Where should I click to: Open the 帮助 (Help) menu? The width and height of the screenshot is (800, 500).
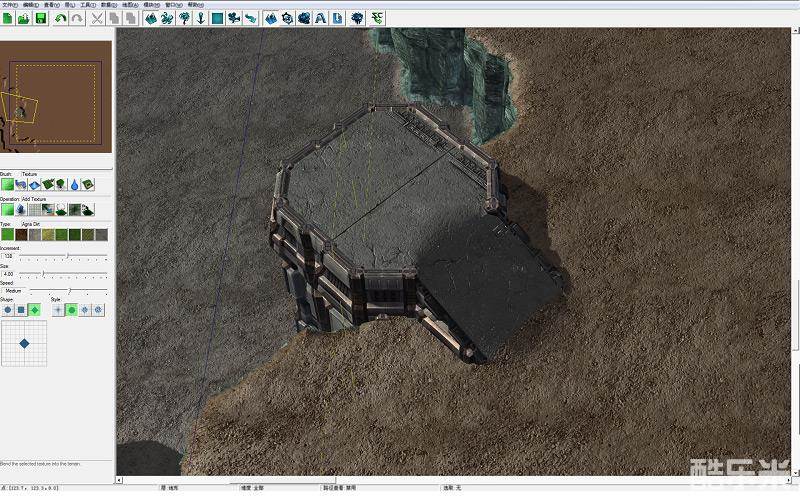point(194,4)
